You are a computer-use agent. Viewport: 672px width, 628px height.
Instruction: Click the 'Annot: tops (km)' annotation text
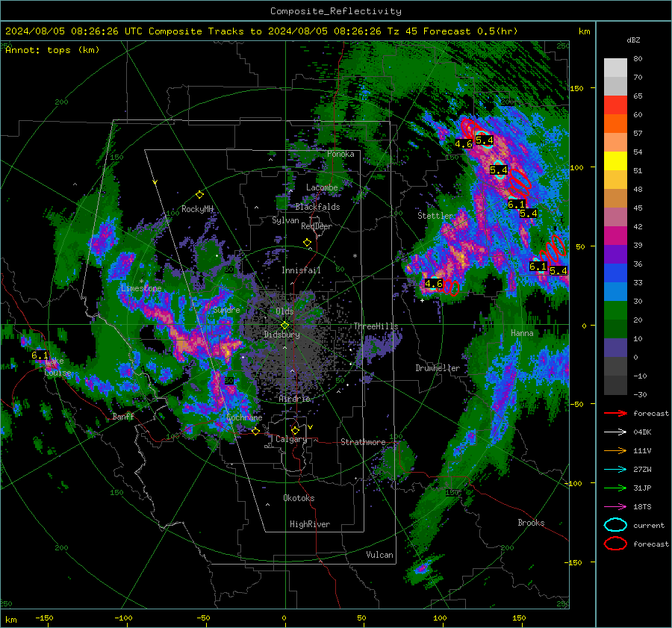click(x=52, y=50)
